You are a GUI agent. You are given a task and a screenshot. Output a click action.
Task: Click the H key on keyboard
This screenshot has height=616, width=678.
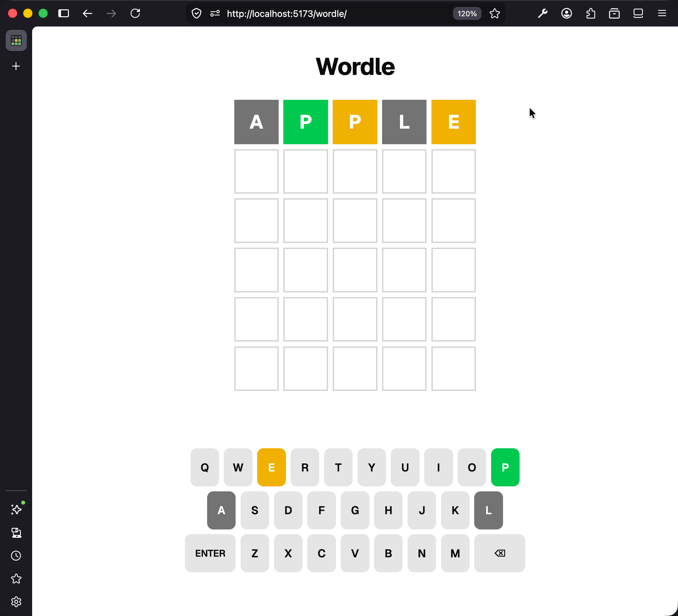(x=388, y=510)
